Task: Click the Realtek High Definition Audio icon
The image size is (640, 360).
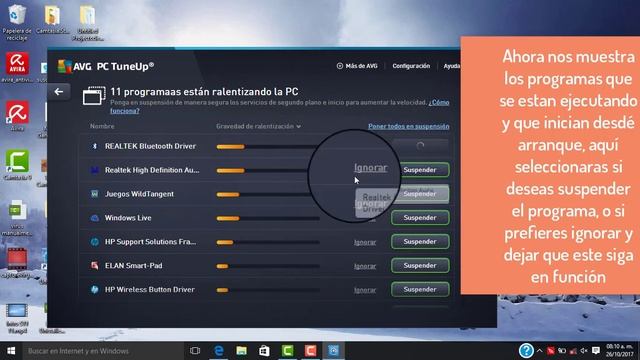Action: pyautogui.click(x=95, y=170)
